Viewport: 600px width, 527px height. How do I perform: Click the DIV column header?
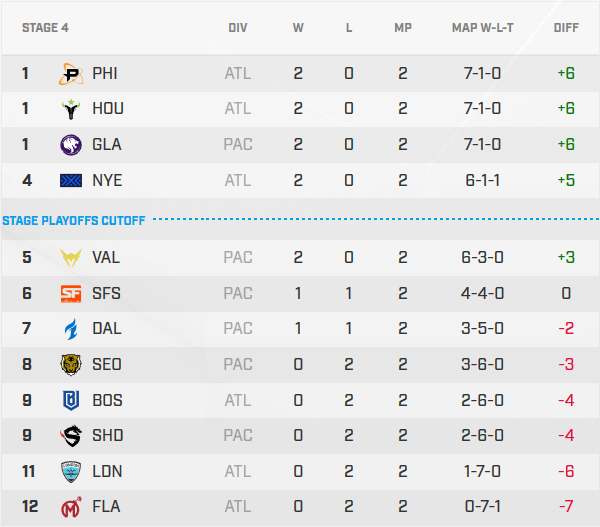[238, 28]
